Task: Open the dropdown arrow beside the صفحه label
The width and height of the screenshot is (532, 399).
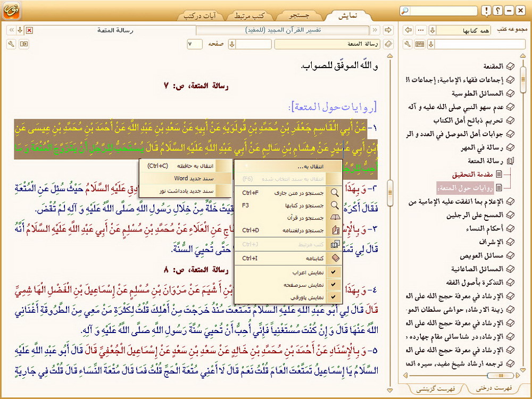Action: coord(232,44)
